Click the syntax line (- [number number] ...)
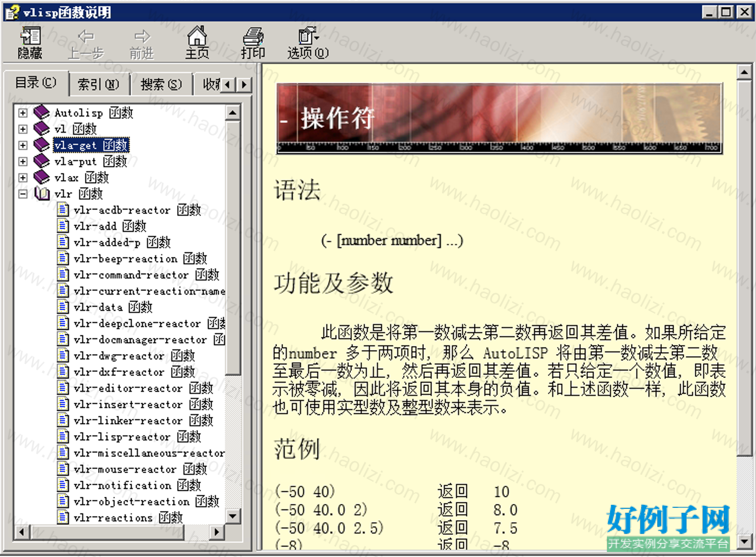 click(392, 240)
